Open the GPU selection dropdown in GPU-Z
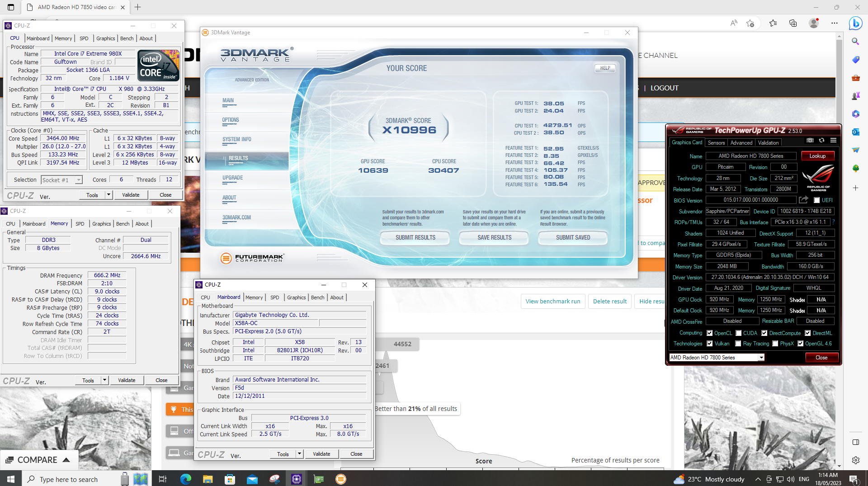 [x=717, y=358]
